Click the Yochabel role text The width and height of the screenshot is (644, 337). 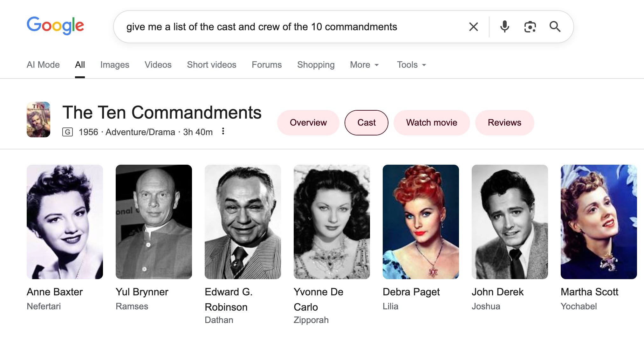tap(579, 306)
